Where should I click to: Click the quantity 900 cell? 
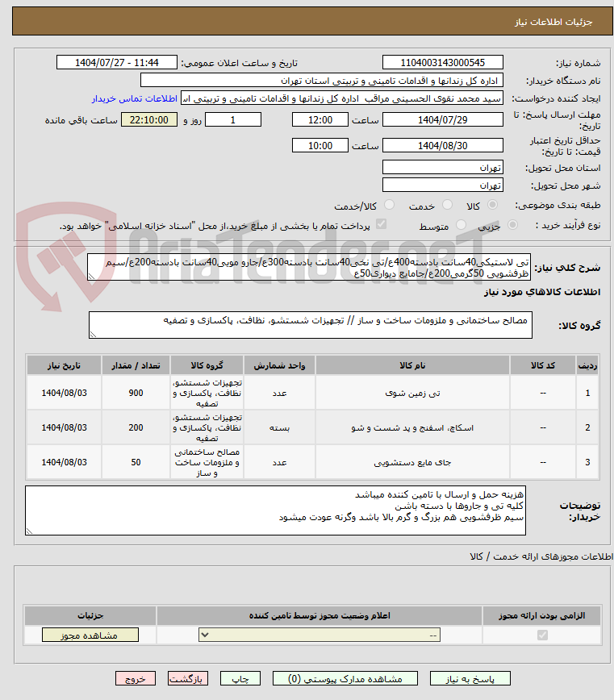[x=136, y=394]
